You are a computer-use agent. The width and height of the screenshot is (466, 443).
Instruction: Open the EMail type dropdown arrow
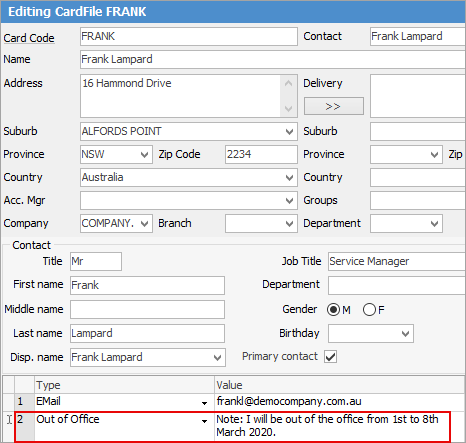tap(204, 403)
